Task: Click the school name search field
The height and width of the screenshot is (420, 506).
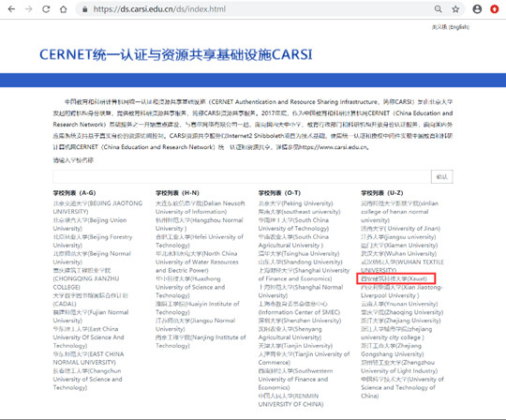Action: coord(242,176)
